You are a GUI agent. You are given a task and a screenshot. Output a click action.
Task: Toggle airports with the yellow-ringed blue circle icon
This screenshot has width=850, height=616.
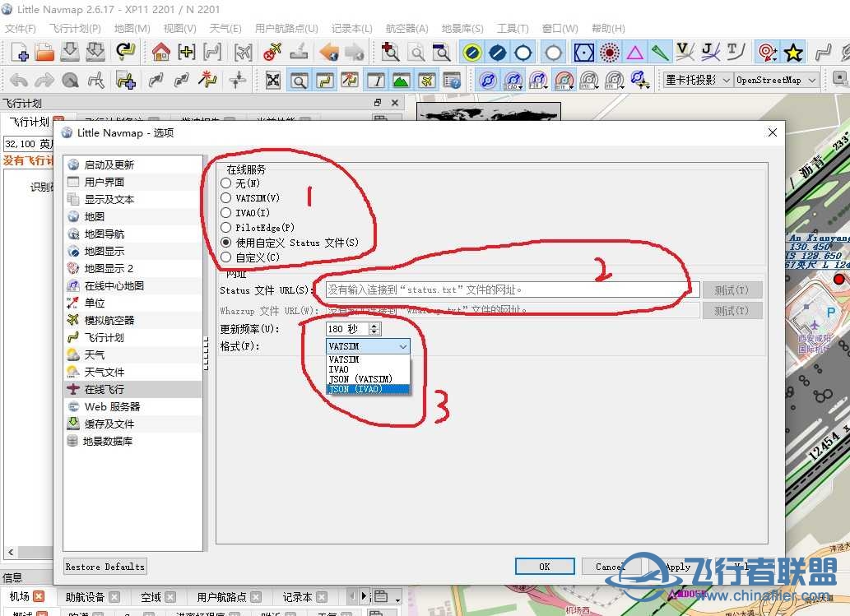(472, 53)
